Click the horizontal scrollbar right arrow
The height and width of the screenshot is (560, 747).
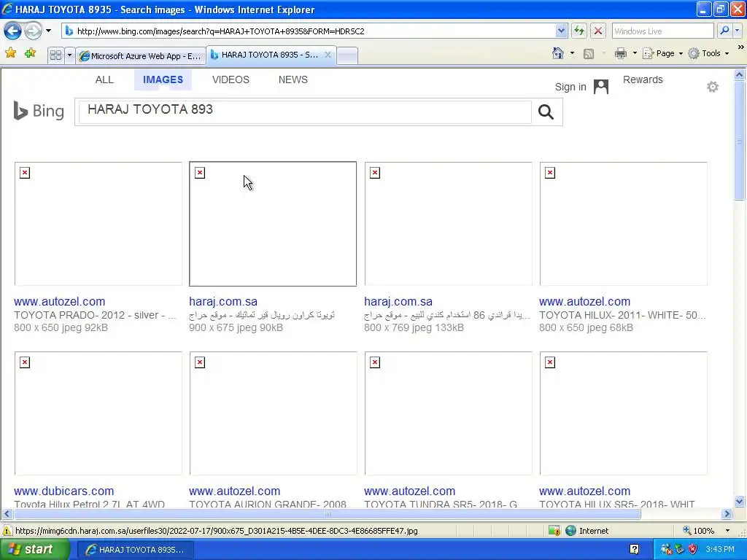click(x=727, y=514)
